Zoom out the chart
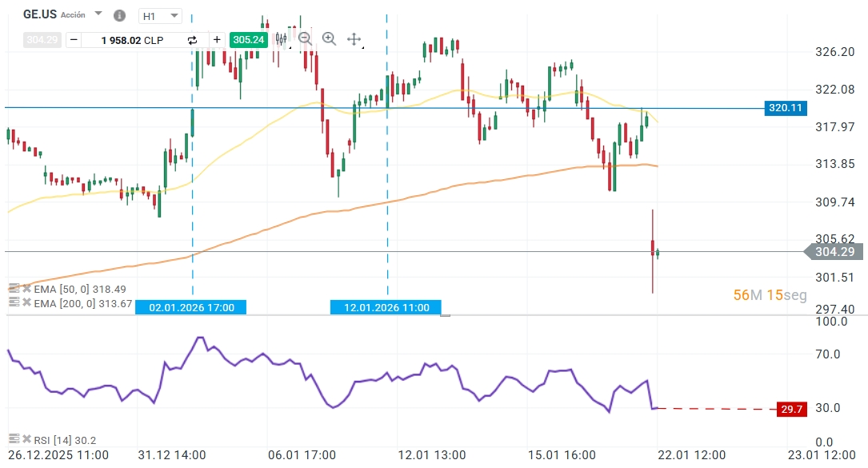This screenshot has width=868, height=468. pos(305,38)
